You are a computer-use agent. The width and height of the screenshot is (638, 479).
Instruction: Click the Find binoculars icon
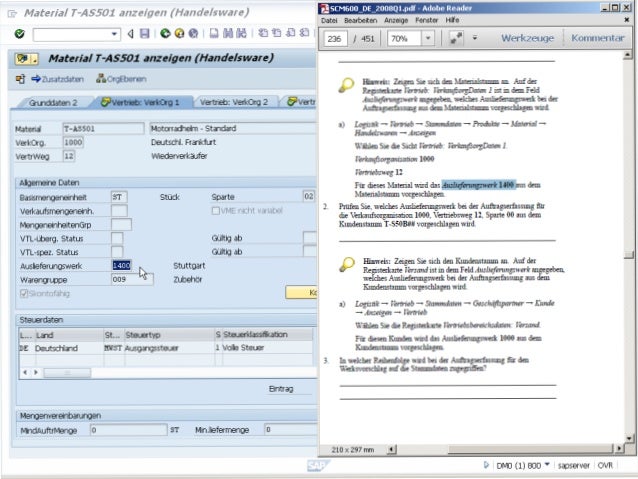pos(228,34)
